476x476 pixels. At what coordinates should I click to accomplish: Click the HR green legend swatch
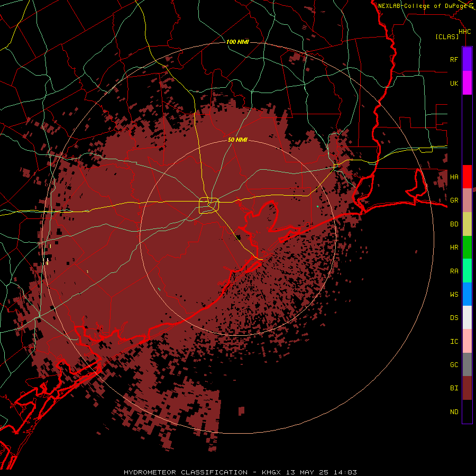coord(467,248)
